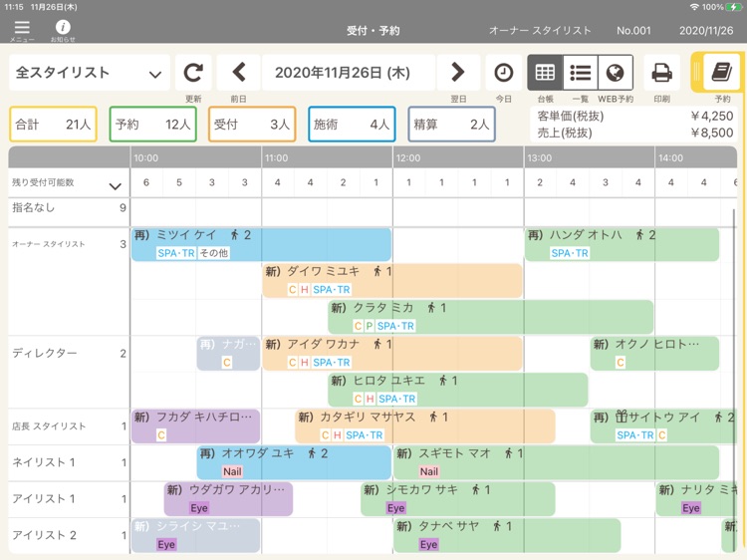Open ウダガワ アカリ eye appointment
Screen dimensions: 747x560
click(229, 498)
